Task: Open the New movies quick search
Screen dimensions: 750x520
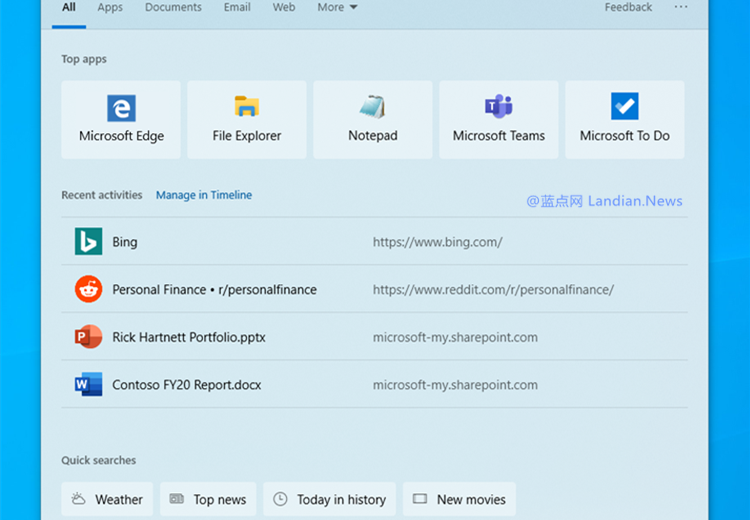Action: click(459, 499)
